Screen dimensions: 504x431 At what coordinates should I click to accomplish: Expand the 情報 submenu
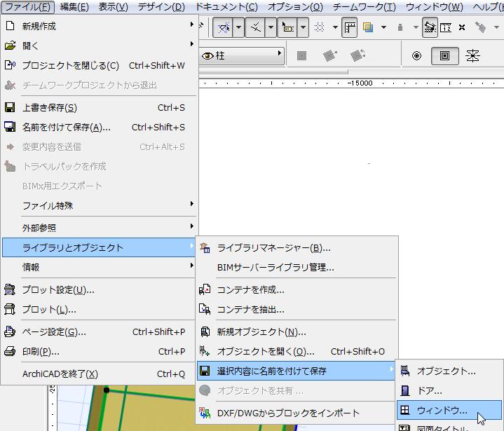tap(99, 267)
